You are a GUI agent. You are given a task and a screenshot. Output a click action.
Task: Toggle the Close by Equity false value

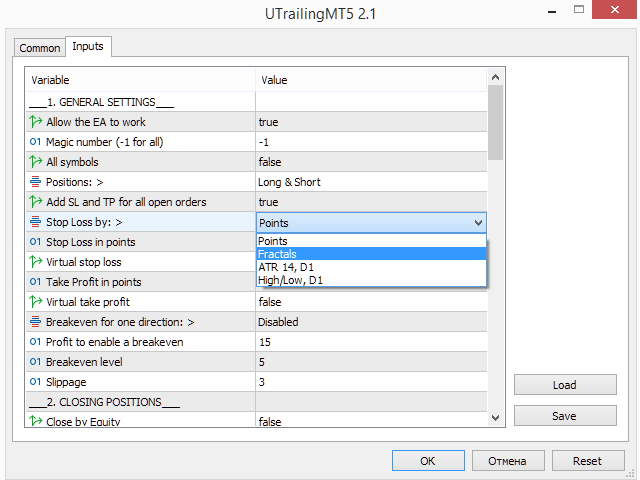(371, 420)
